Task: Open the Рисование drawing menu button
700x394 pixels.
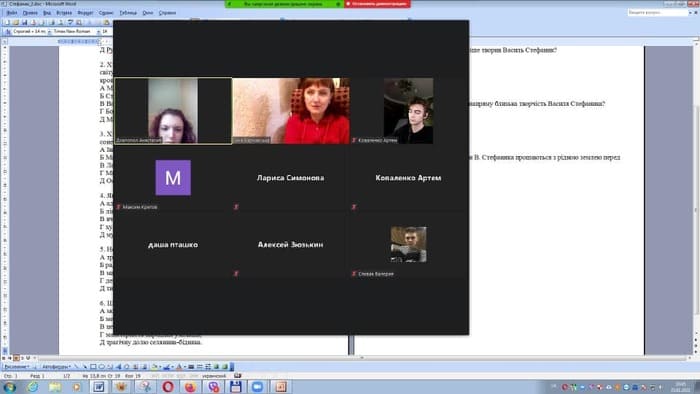Action: pyautogui.click(x=17, y=367)
